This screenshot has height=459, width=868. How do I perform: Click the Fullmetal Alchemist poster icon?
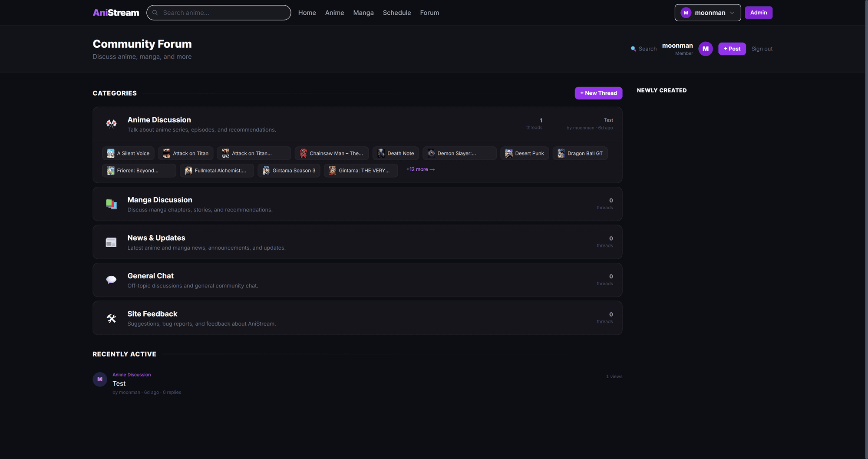click(x=188, y=171)
